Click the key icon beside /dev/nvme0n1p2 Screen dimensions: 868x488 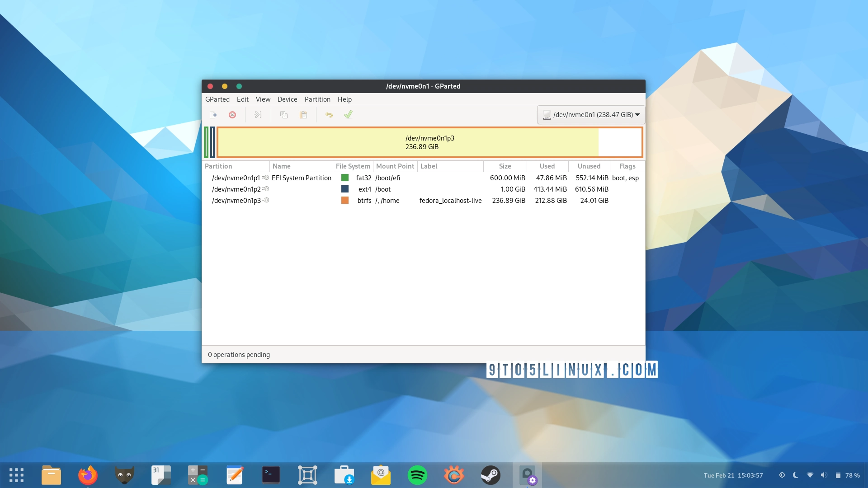pos(266,189)
